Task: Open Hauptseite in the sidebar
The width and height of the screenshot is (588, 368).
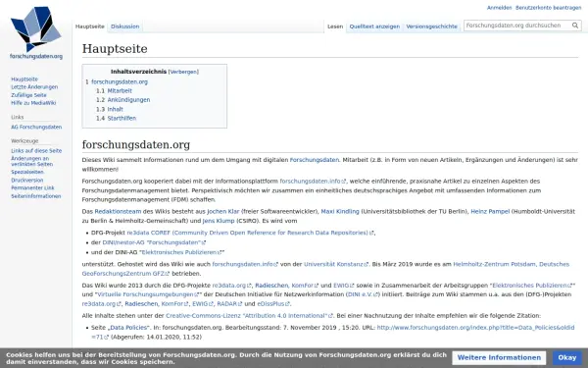Action: click(x=24, y=79)
